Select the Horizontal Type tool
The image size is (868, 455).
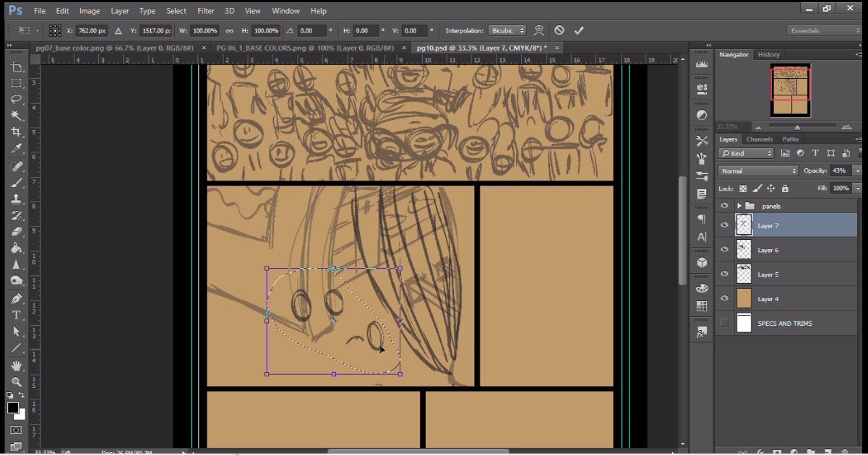tap(17, 316)
